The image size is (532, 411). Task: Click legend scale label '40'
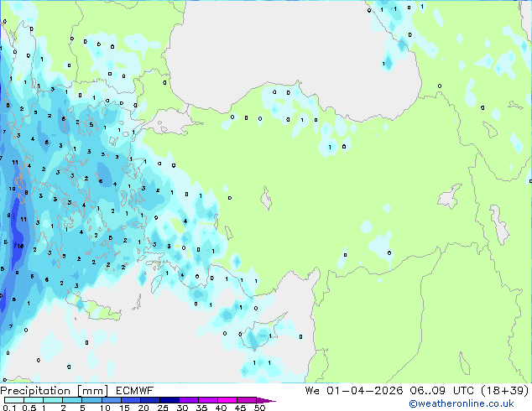tap(221, 408)
